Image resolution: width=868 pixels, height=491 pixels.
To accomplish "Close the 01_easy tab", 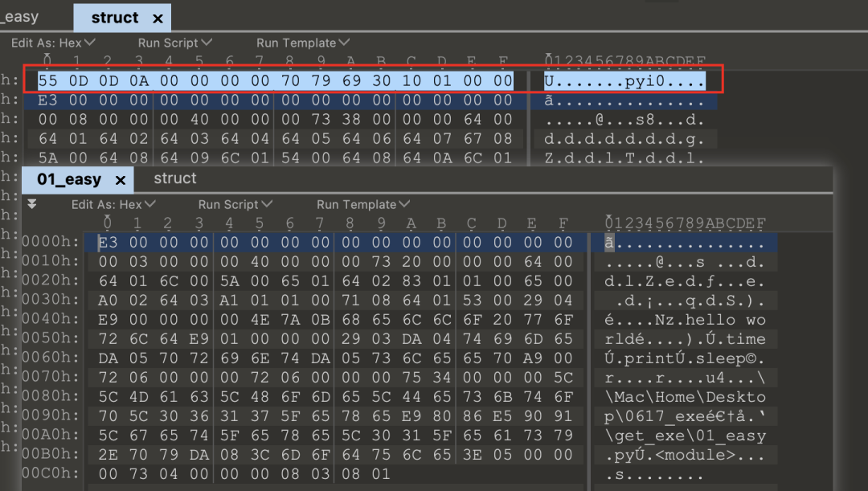I will [120, 180].
